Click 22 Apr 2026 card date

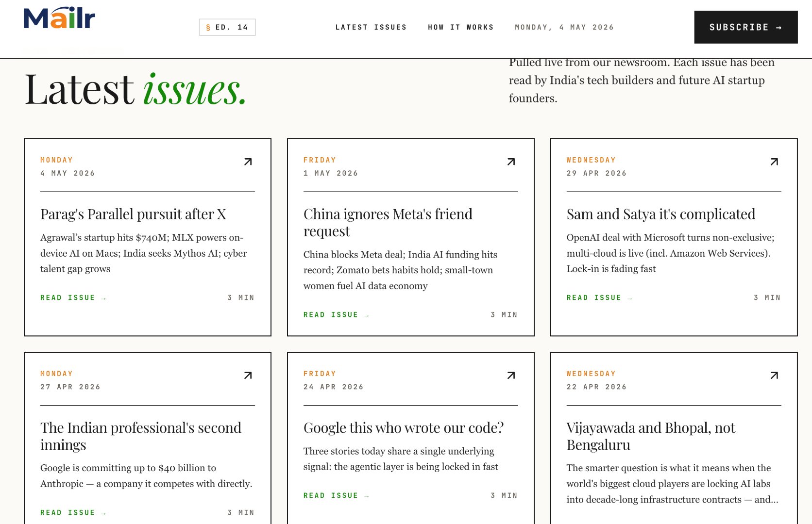596,387
